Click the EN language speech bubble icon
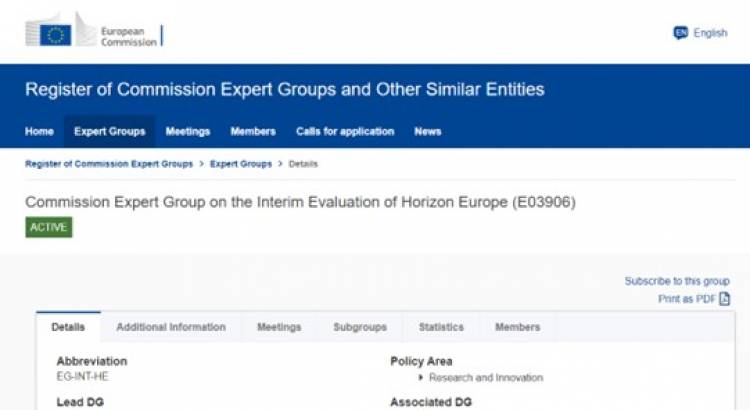750x410 pixels. [x=680, y=33]
